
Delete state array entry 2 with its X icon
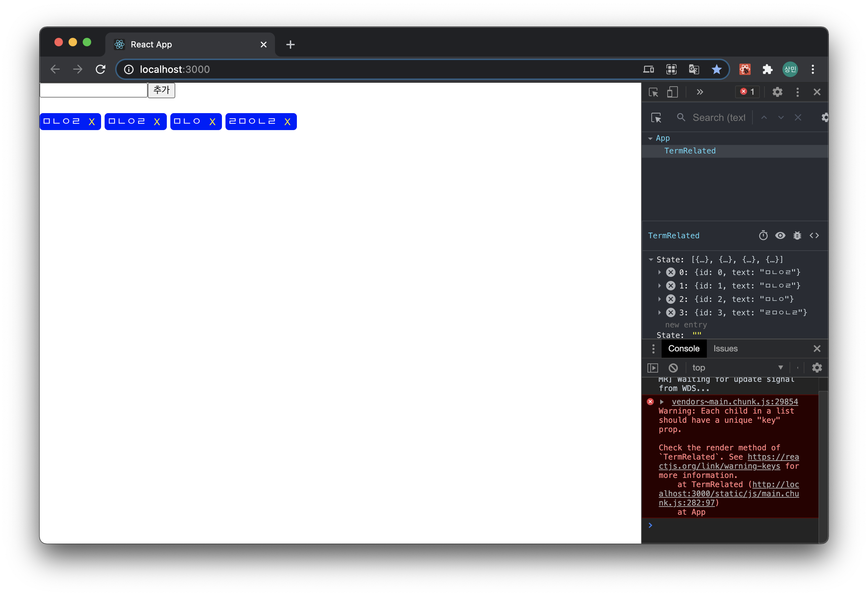[671, 299]
